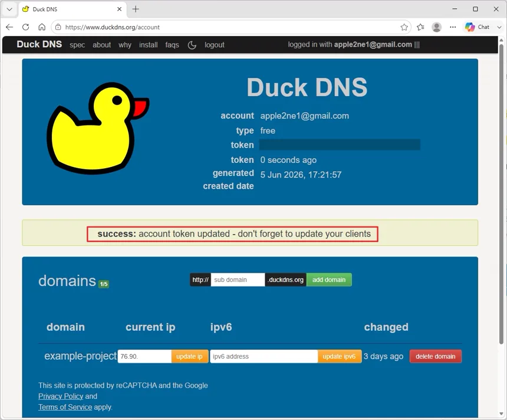Open the spec menu item
Screen dimensions: 507x420
click(x=77, y=45)
